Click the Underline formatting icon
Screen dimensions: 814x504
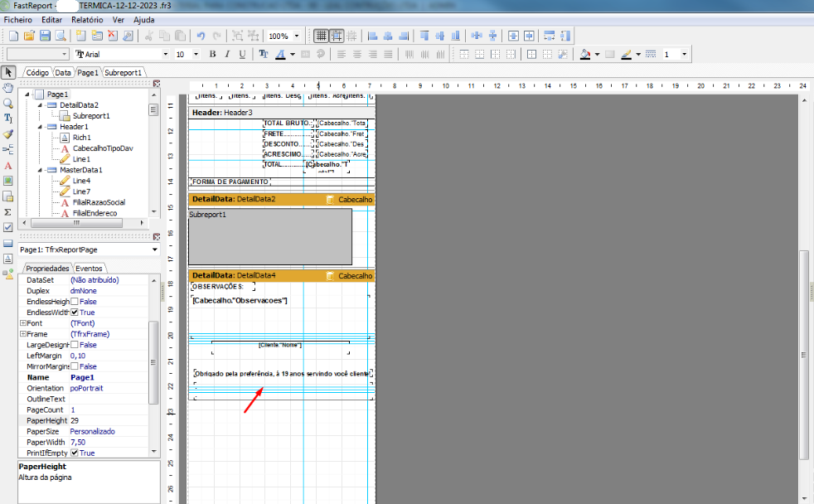(x=242, y=54)
